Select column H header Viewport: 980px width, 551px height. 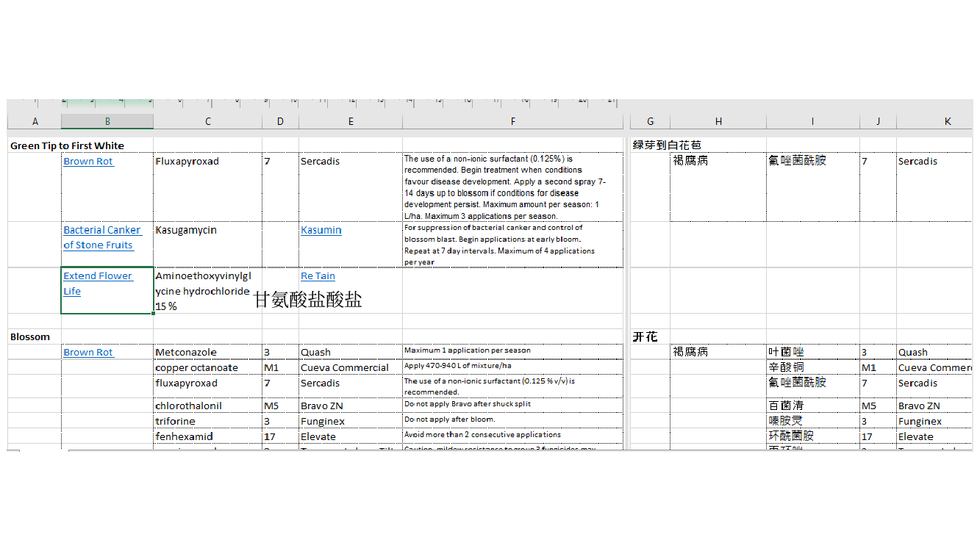(718, 121)
